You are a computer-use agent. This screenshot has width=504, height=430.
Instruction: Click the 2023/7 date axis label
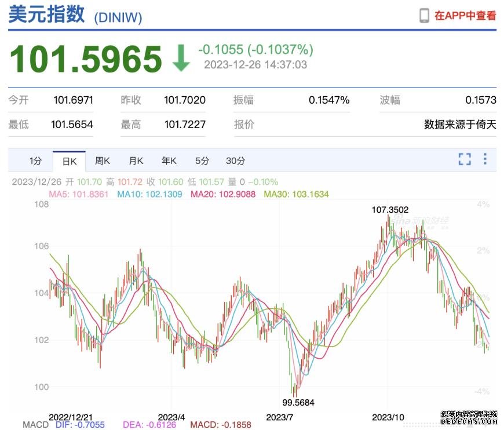pyautogui.click(x=280, y=417)
